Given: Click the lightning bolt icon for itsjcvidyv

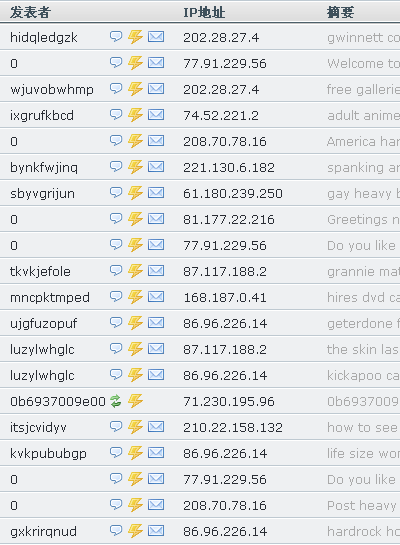Looking at the screenshot, I should (135, 427).
